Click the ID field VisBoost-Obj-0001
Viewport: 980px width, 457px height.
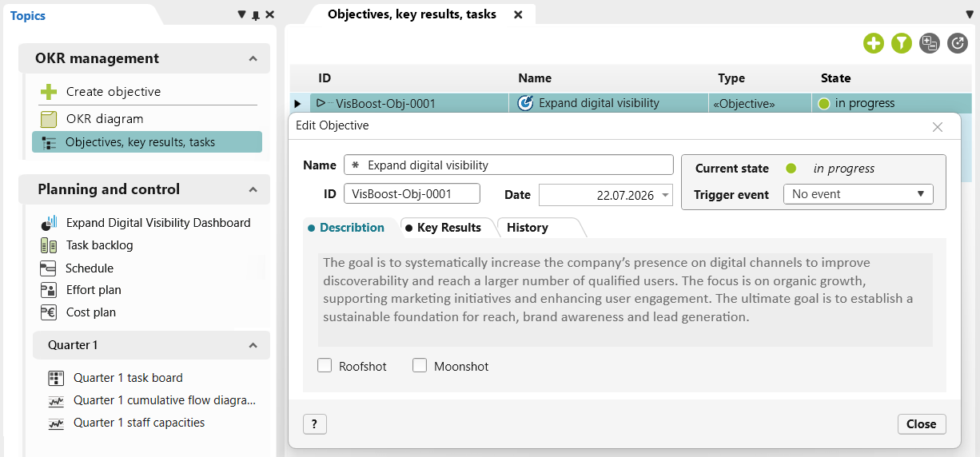(412, 194)
